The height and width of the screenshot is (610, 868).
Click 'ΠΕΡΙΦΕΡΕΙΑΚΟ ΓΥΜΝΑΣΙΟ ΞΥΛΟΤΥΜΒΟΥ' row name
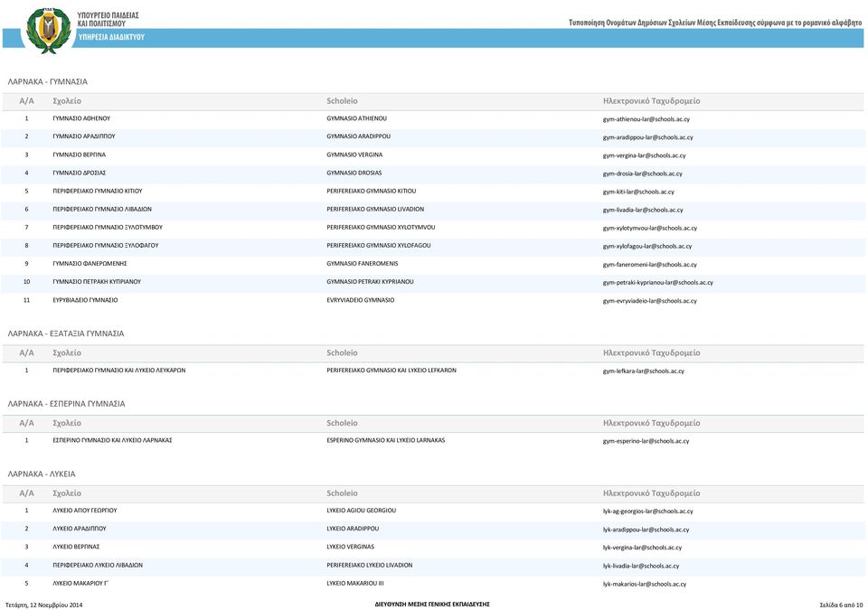pyautogui.click(x=108, y=227)
